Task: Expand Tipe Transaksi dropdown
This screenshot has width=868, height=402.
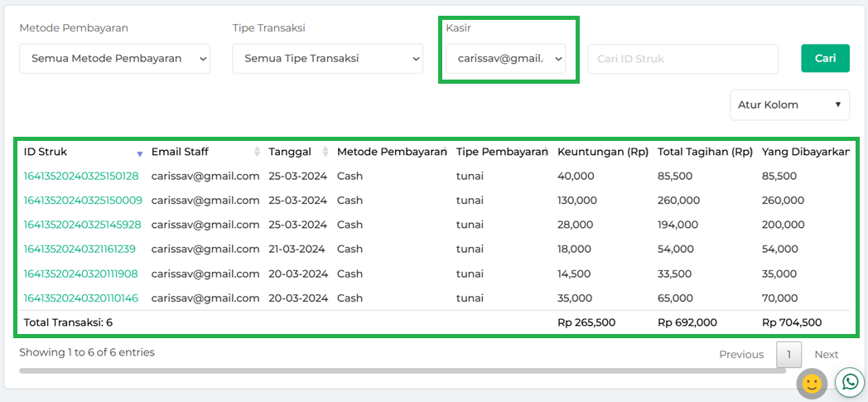Action: click(327, 59)
